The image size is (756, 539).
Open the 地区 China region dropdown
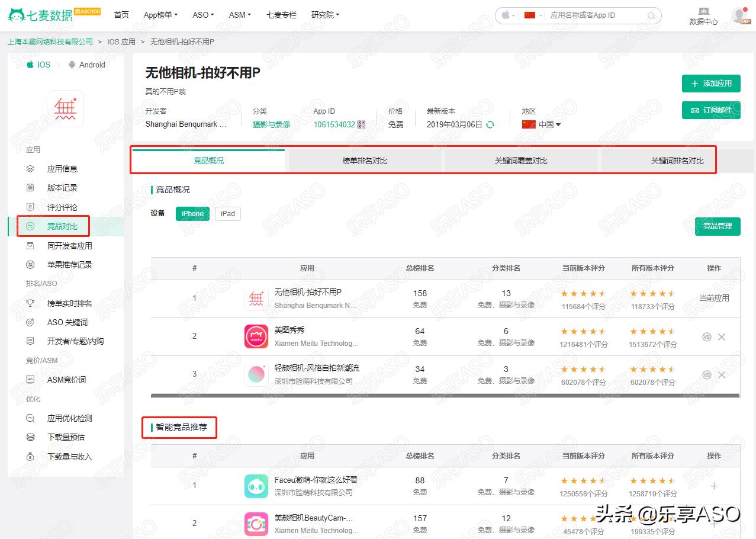[543, 125]
